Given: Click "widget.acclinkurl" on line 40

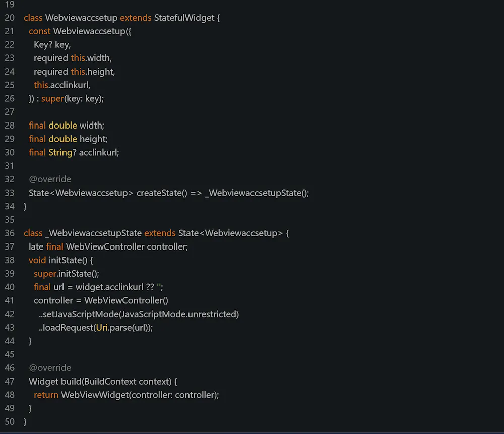Looking at the screenshot, I should tap(109, 287).
